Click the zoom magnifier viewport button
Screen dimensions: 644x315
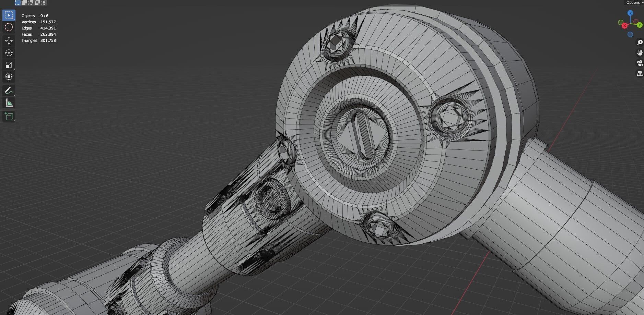[x=640, y=43]
